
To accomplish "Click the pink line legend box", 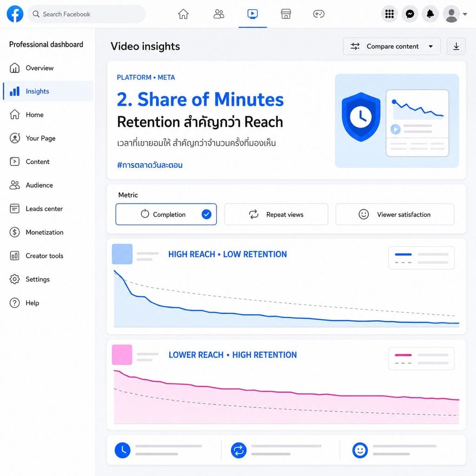I will point(421,358).
